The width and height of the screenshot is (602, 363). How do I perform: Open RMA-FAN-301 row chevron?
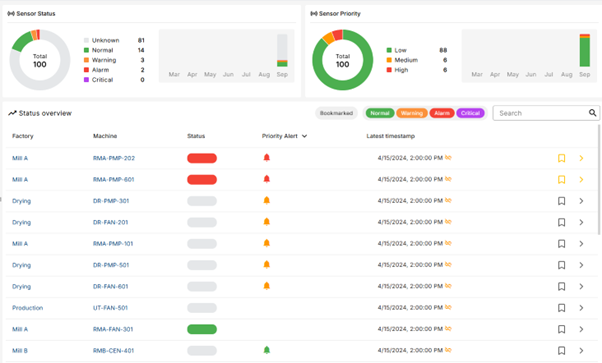click(x=581, y=329)
